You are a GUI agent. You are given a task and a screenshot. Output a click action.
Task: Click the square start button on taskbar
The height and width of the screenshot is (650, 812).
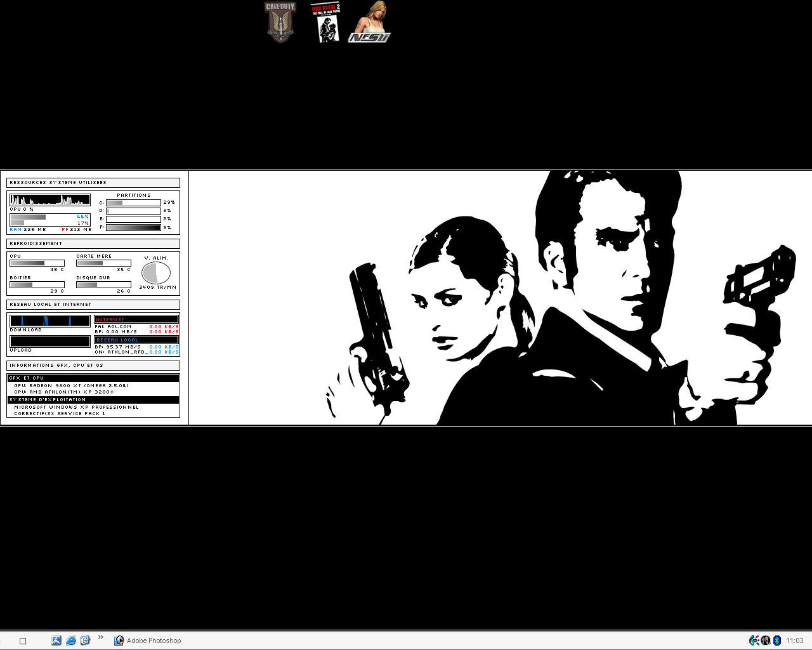click(23, 641)
